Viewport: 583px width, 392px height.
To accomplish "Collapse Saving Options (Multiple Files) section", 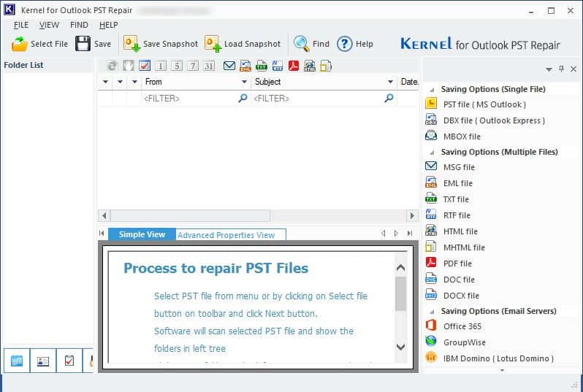I will pos(432,153).
